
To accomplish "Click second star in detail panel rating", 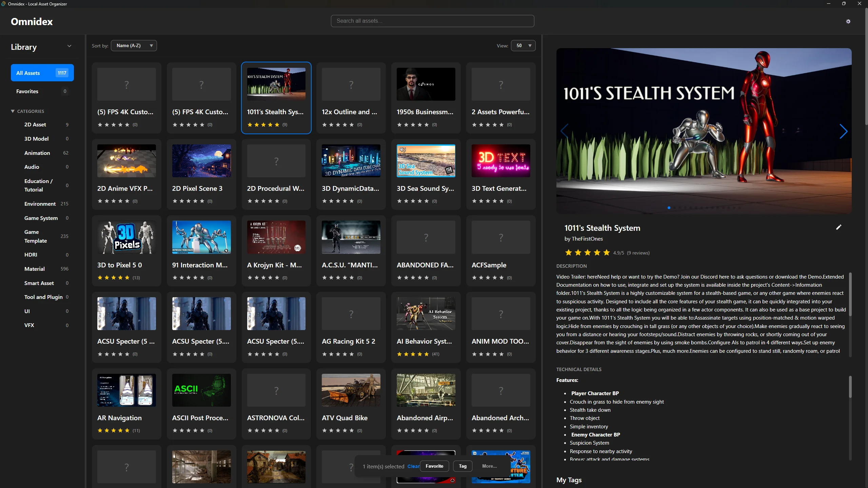I will pos(578,252).
